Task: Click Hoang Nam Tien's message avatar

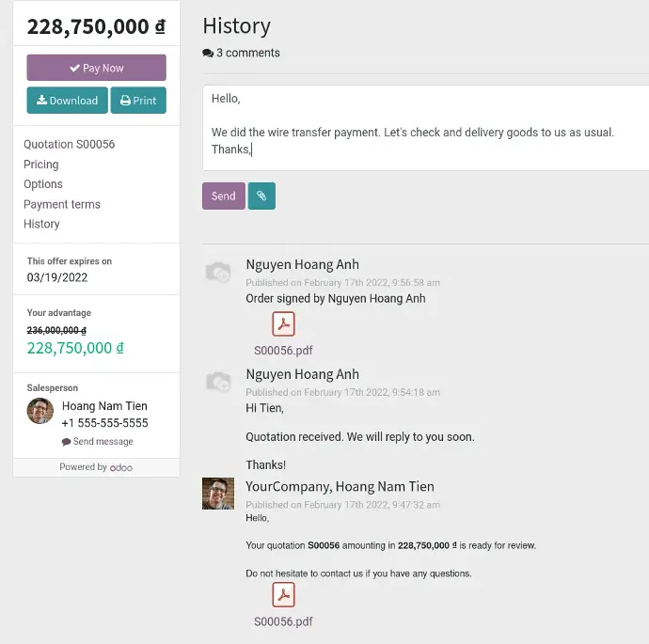Action: click(x=217, y=494)
